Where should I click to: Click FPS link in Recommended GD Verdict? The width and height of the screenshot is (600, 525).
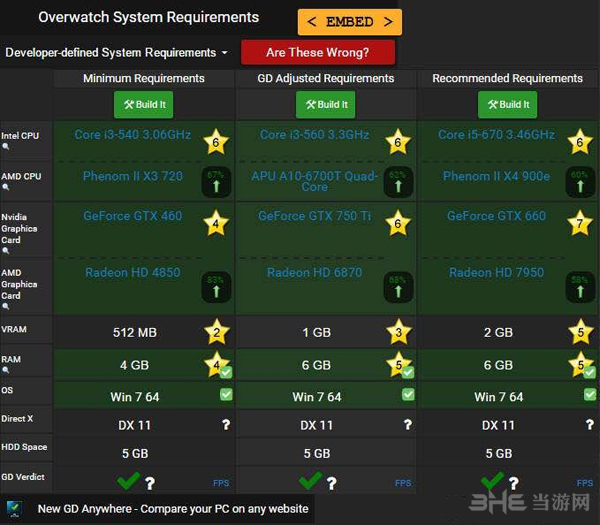(585, 483)
